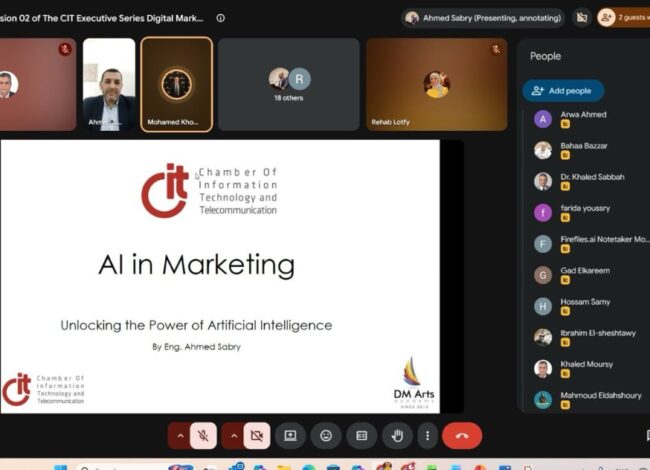Expand video settings chevron beside camera

(234, 436)
